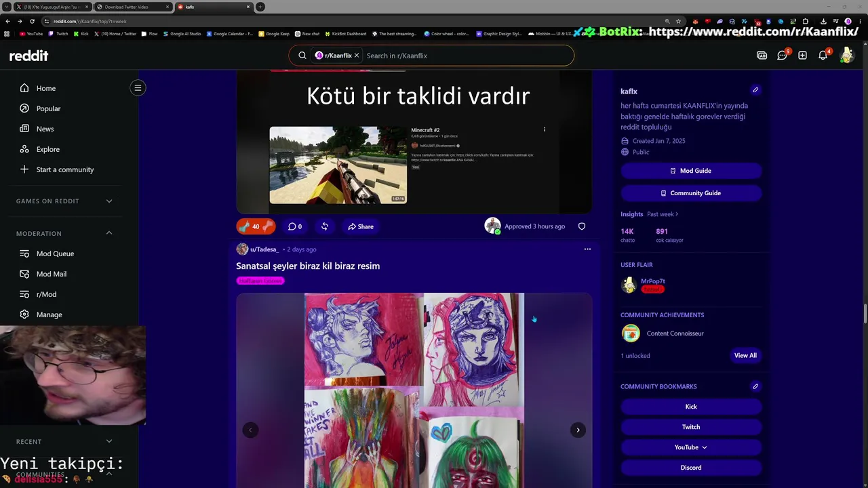This screenshot has height=488, width=868.
Task: Open the Advertise icon in header
Action: [762, 56]
